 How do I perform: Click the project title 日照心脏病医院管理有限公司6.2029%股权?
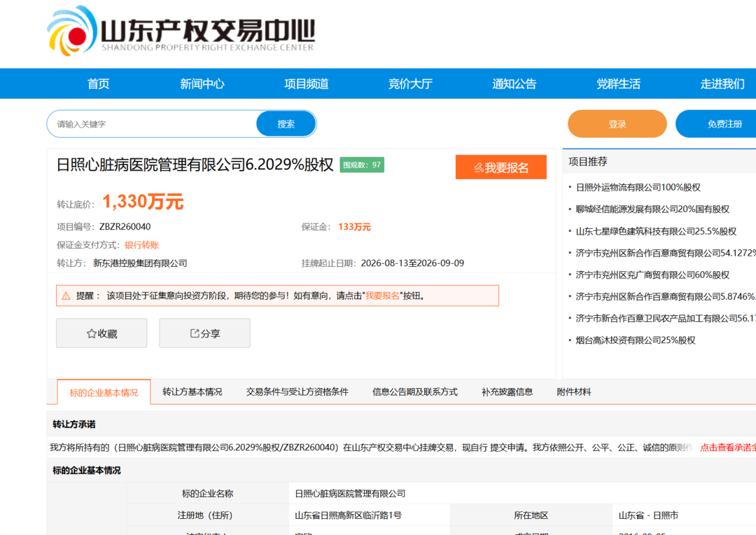195,165
